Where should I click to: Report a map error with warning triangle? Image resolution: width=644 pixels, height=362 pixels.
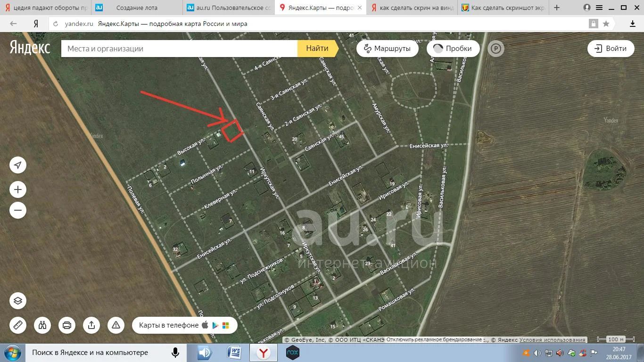coord(116,325)
